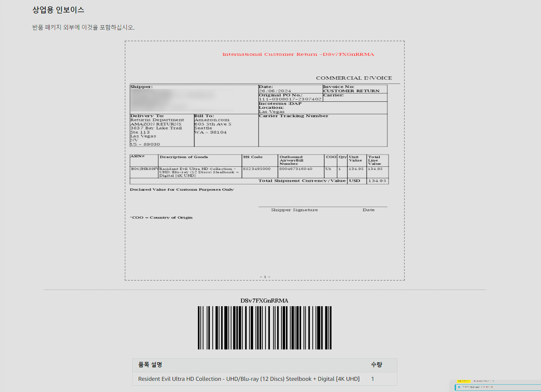Click the Carrier Tracking Number field label
The image size is (541, 392).
[x=293, y=116]
